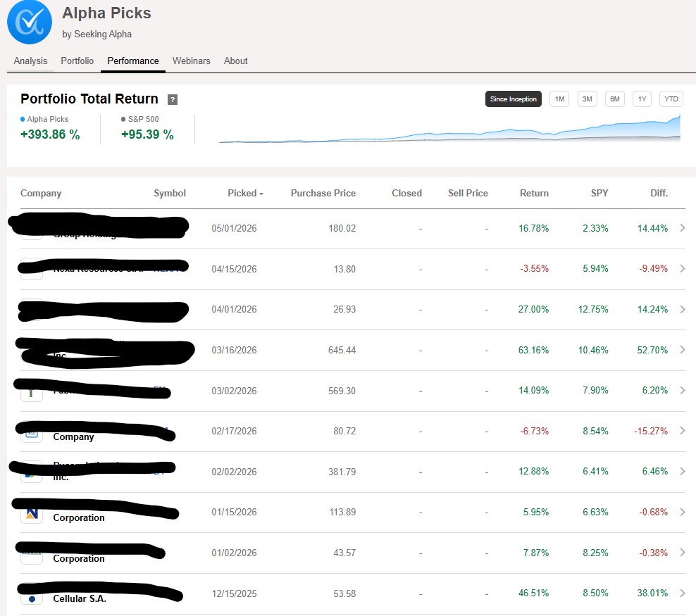Expand the 01/02/2026 row chevron
696x616 pixels.
tap(682, 552)
